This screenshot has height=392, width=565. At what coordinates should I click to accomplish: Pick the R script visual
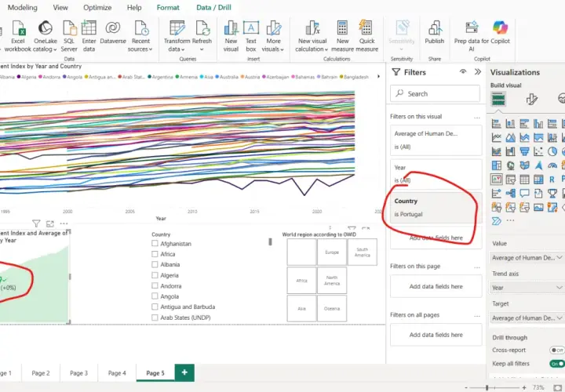552,180
